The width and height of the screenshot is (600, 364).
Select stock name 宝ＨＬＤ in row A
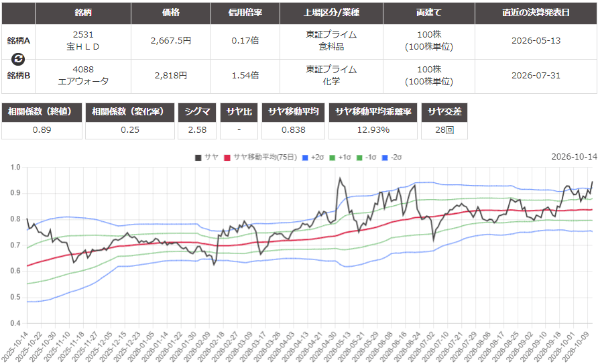pyautogui.click(x=83, y=47)
